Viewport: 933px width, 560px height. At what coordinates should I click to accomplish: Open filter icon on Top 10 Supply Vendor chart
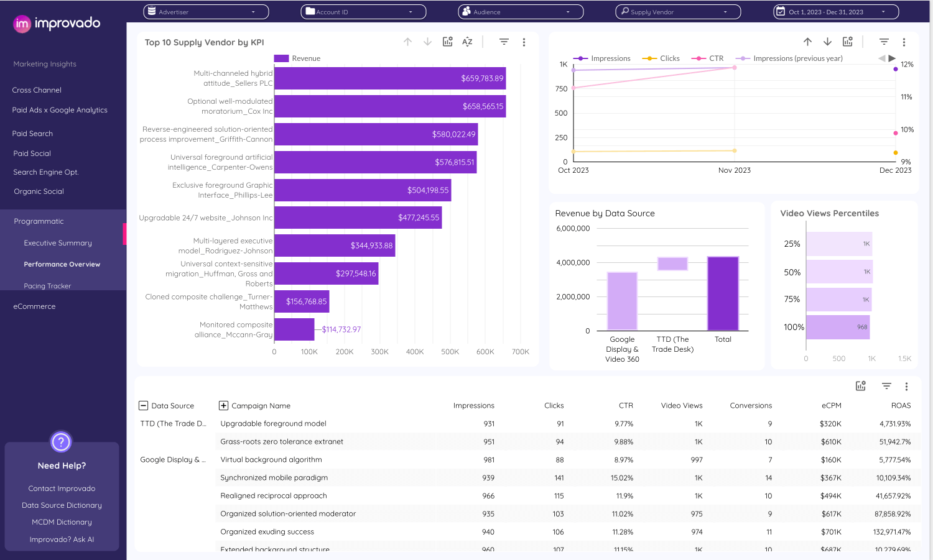[x=504, y=42]
